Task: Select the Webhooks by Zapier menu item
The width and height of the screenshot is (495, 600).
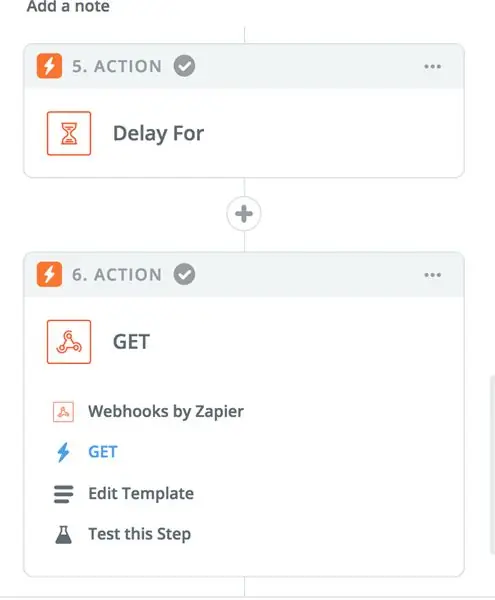Action: point(166,412)
